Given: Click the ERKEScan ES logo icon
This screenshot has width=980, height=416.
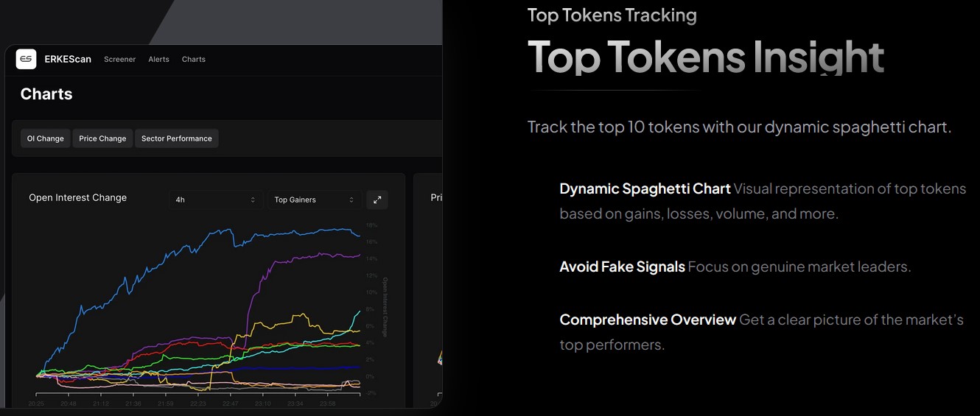Looking at the screenshot, I should (27, 59).
